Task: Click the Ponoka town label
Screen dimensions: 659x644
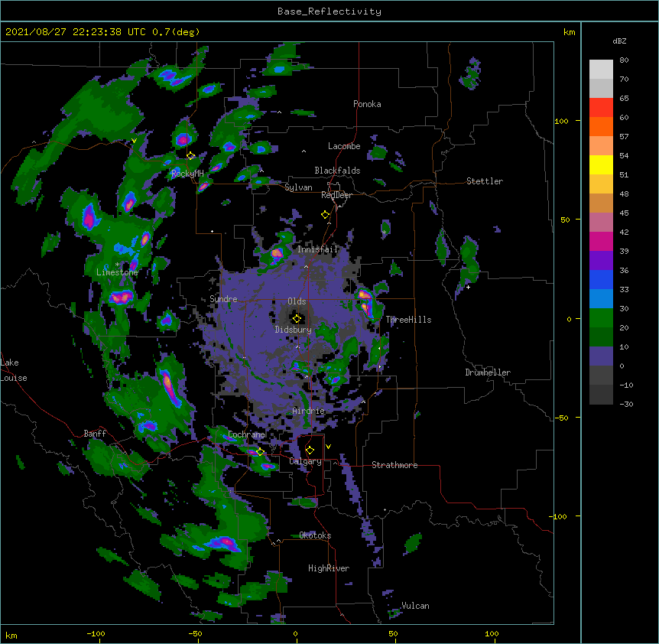Action: click(367, 104)
